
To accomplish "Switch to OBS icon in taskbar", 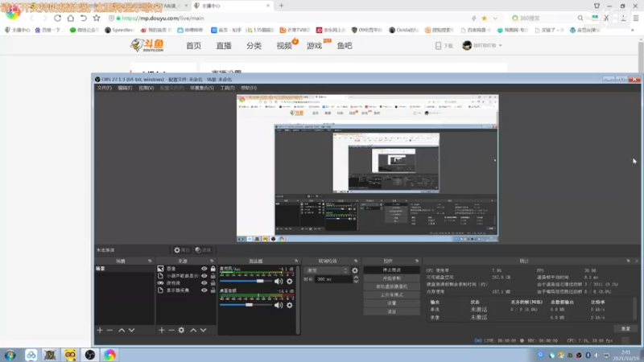I will click(x=90, y=355).
